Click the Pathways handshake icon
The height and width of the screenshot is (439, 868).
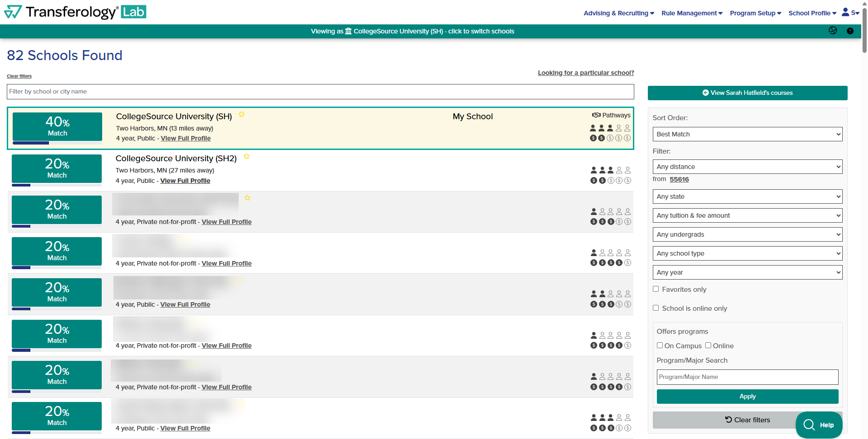[596, 115]
